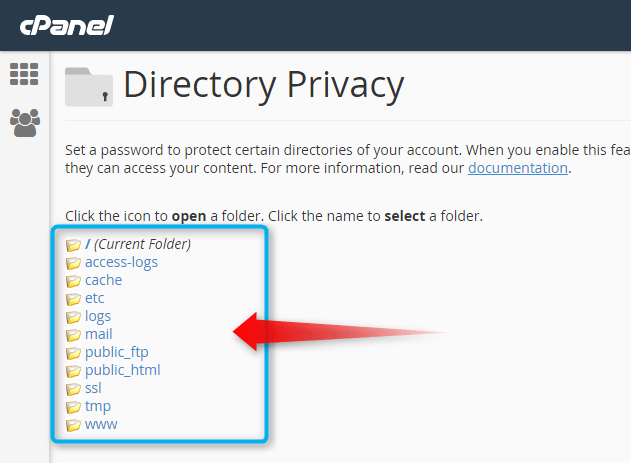Click the Directory Privacy locked folder icon

coord(89,87)
